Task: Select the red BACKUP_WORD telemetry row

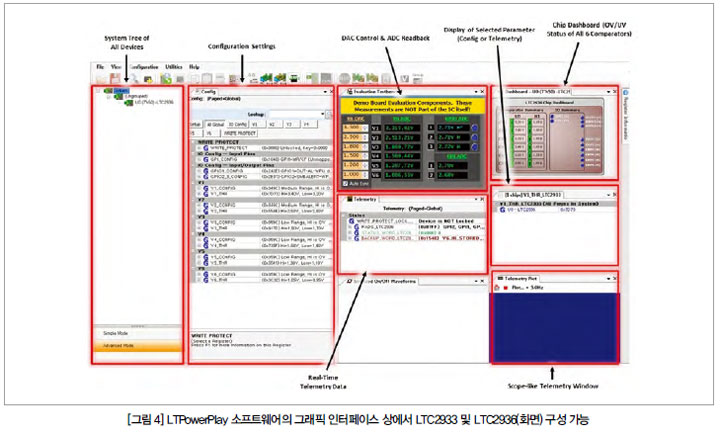Action: pos(416,238)
